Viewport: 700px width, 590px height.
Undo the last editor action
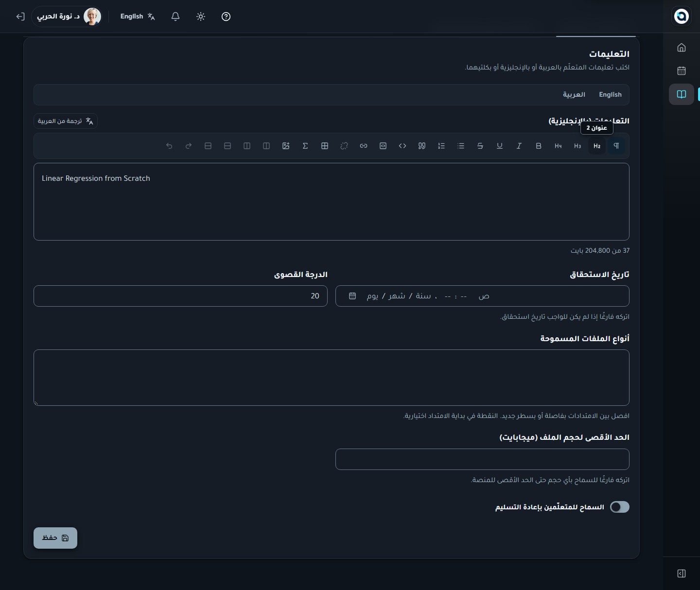[x=169, y=146]
